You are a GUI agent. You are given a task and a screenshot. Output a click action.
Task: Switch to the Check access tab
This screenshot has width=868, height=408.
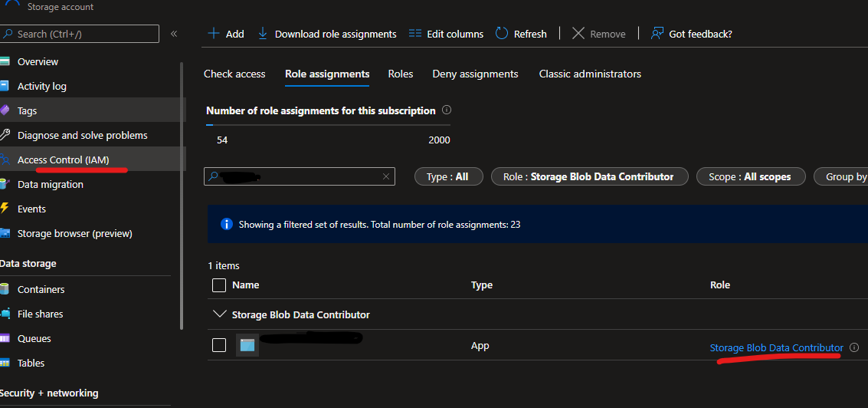(x=234, y=74)
